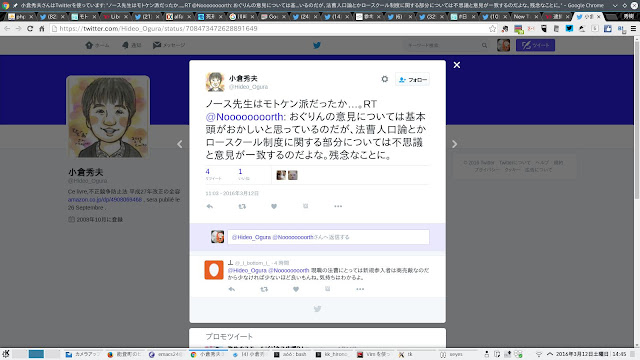Expand hidden system tray icons with the arrow
The image size is (640, 360).
[550, 354]
